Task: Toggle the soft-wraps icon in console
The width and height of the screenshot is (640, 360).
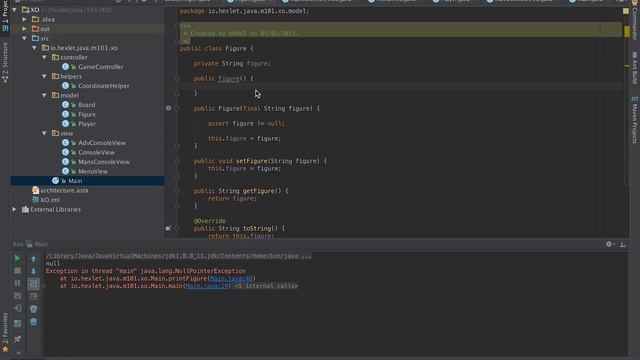Action: [x=33, y=284]
